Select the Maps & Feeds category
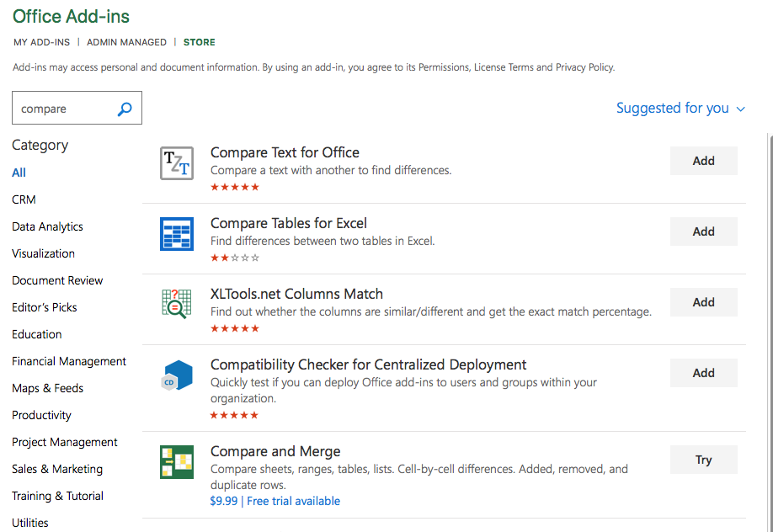Image resolution: width=773 pixels, height=532 pixels. tap(48, 389)
